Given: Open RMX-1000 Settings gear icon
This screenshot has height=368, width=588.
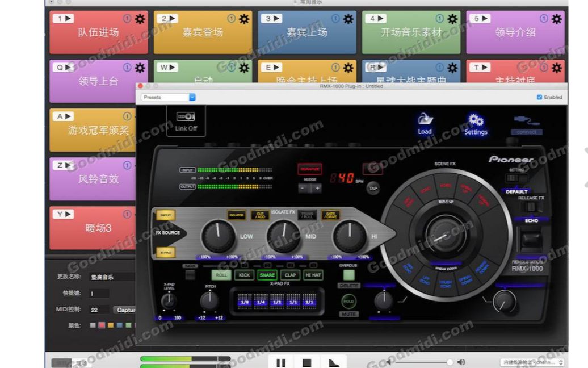Looking at the screenshot, I should [x=476, y=124].
